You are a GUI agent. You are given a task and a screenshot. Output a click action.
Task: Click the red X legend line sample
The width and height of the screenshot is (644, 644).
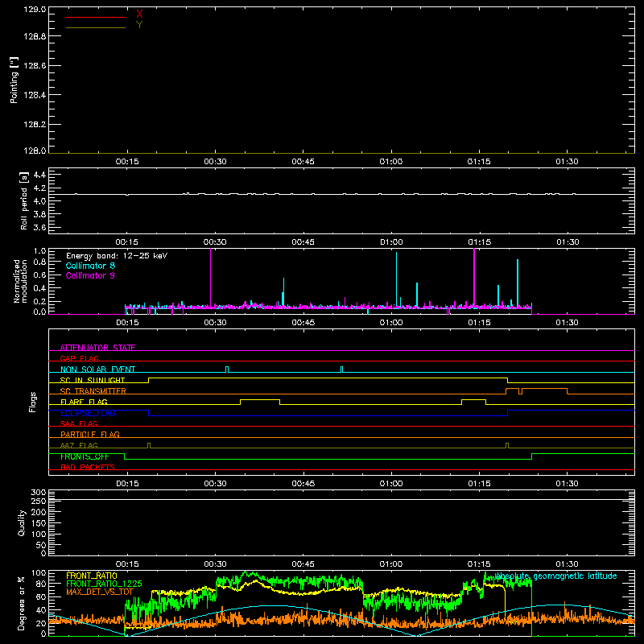pos(96,17)
